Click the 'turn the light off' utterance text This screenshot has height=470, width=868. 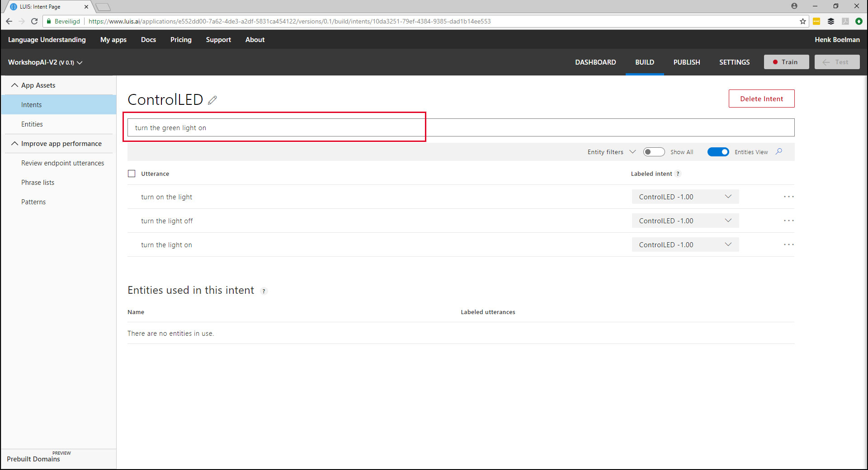167,221
